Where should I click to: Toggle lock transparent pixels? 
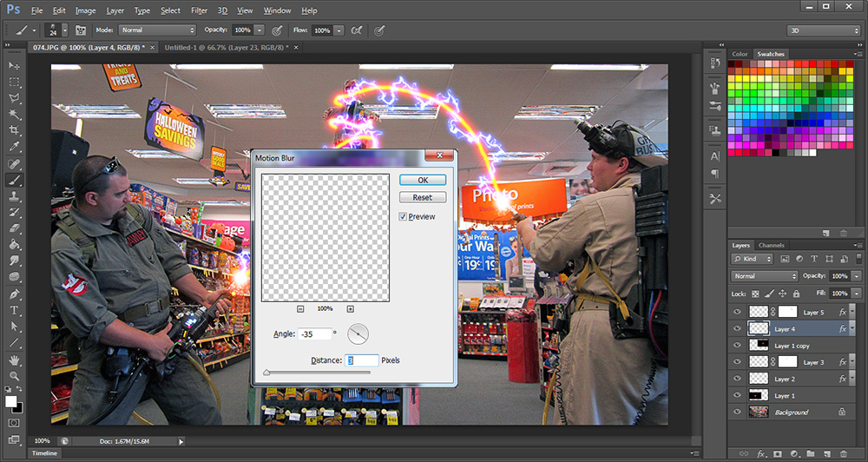[x=756, y=294]
